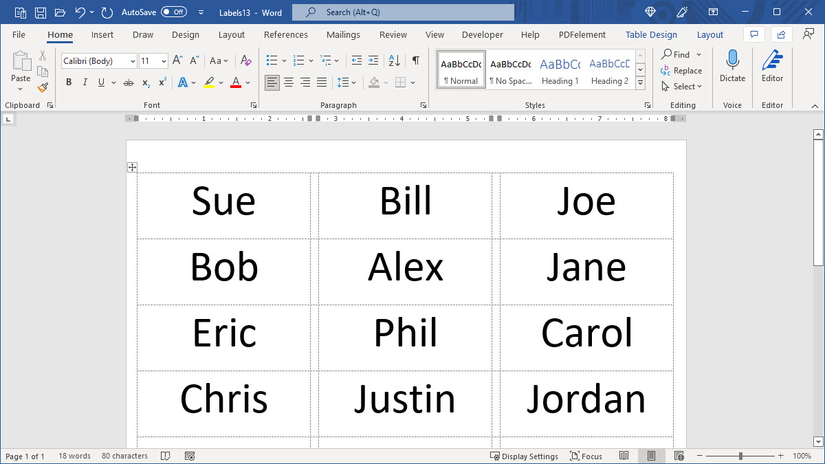Toggle Show/Hide paragraph marks

[415, 60]
